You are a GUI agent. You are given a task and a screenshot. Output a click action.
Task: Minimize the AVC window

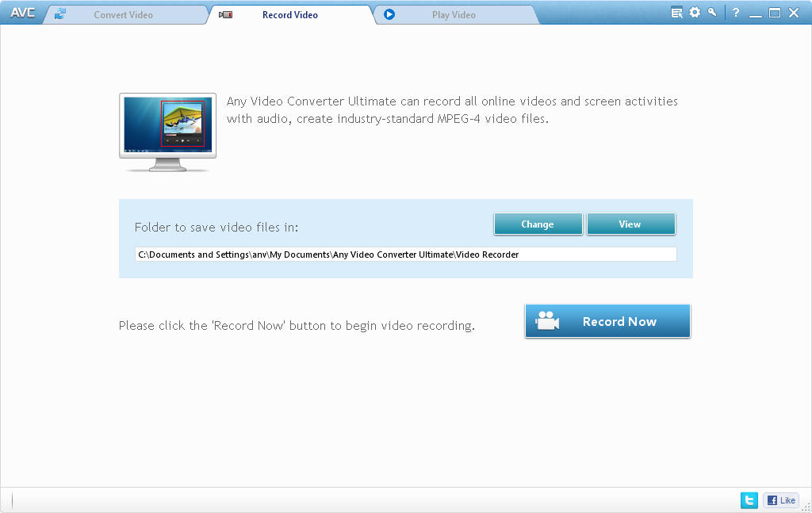click(x=756, y=14)
